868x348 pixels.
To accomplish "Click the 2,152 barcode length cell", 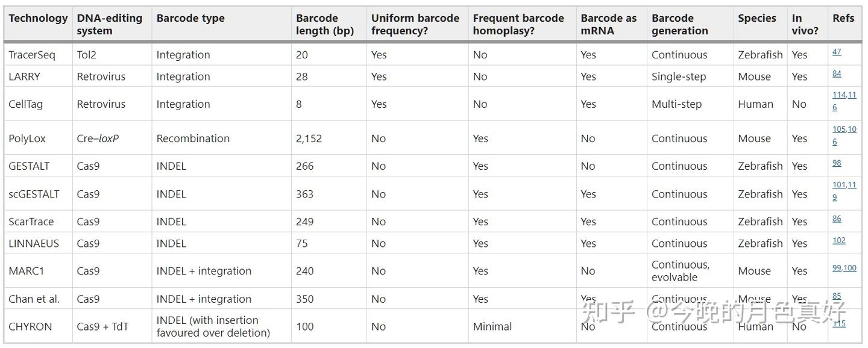I will [x=309, y=138].
